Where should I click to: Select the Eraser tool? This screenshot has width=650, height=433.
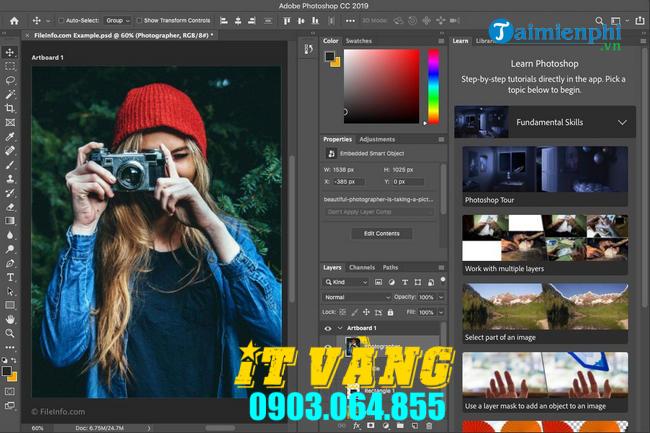10,207
